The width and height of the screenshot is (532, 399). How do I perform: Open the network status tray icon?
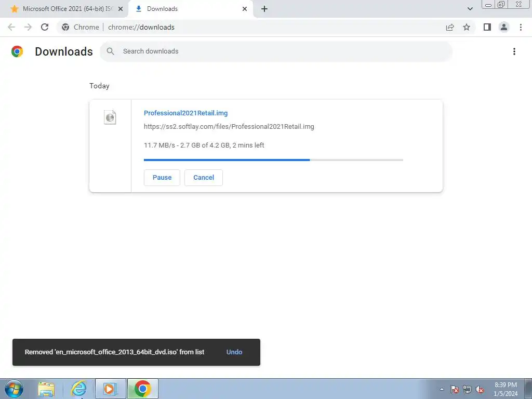(x=467, y=389)
